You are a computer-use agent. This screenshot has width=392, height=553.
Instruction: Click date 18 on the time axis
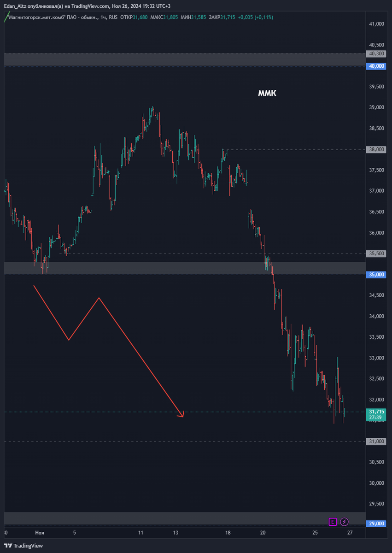[228, 533]
